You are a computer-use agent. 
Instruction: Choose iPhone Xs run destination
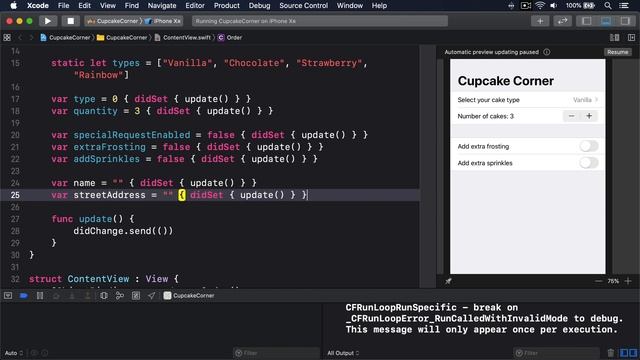(x=163, y=21)
